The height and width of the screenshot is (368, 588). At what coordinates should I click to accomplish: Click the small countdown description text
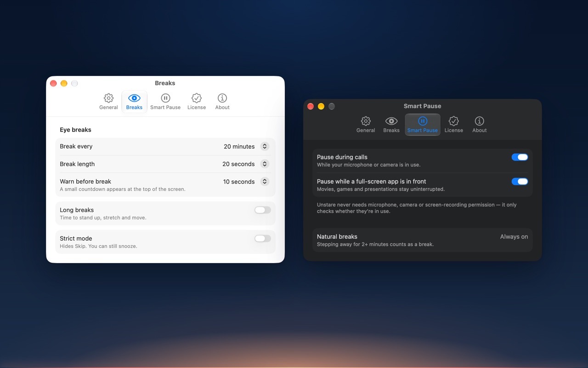[123, 189]
